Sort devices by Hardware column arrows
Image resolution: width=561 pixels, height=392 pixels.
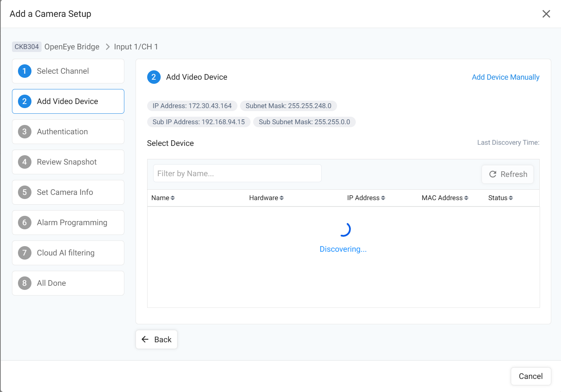[x=282, y=198]
